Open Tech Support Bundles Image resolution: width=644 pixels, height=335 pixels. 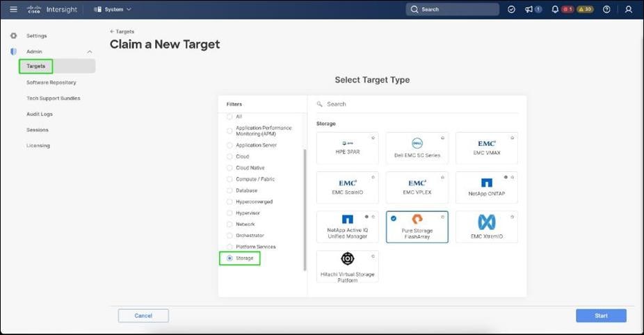click(54, 98)
